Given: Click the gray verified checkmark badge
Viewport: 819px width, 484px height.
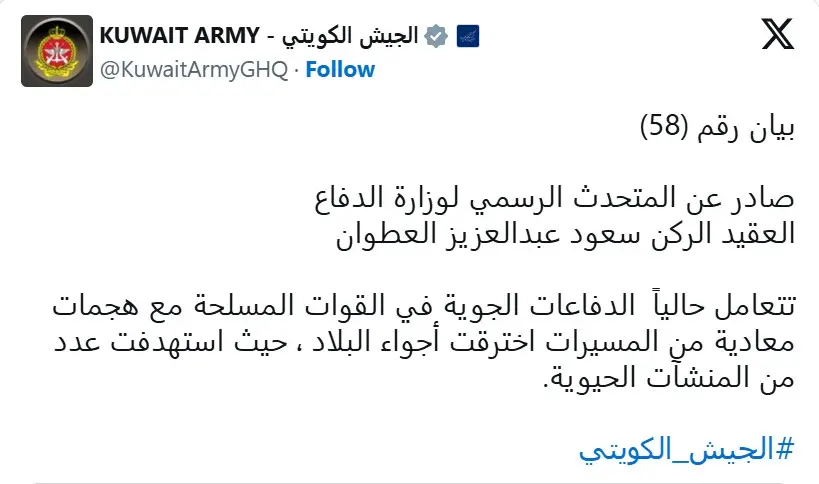Looking at the screenshot, I should [435, 36].
